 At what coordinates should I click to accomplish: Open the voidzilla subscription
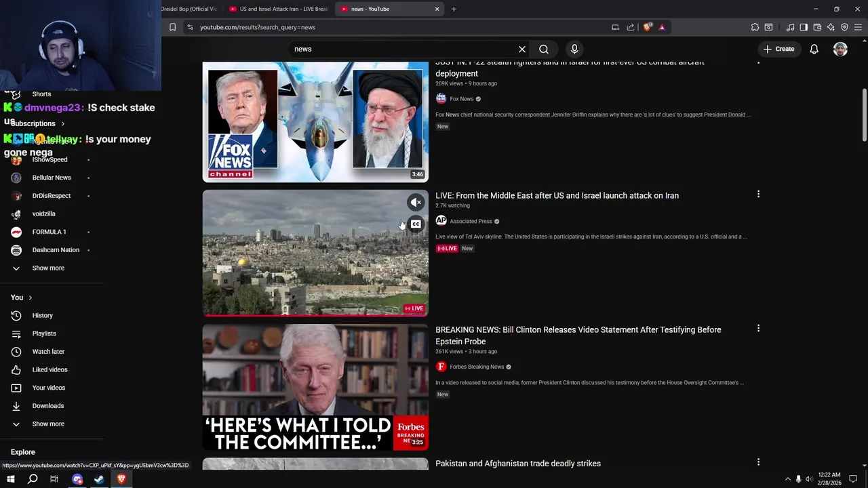(44, 213)
